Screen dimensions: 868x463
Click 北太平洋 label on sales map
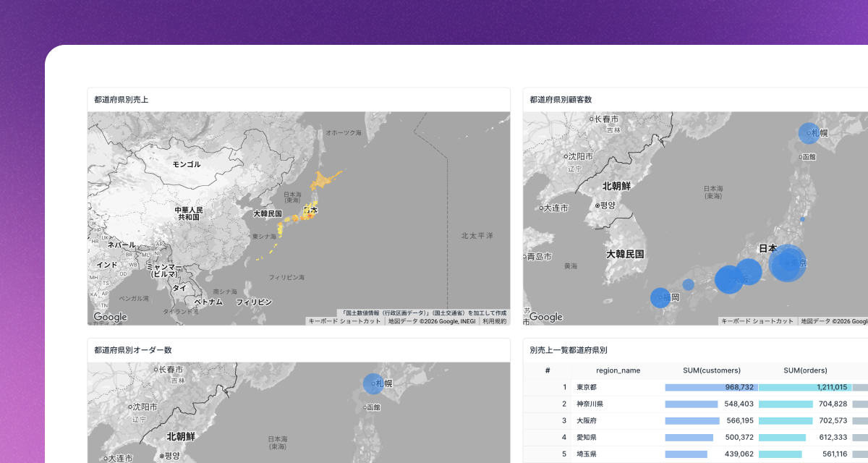(x=477, y=235)
